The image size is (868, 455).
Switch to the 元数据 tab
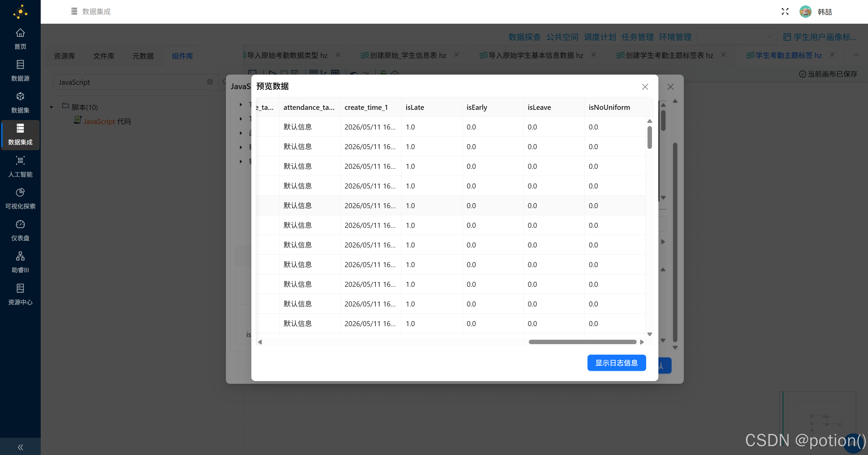143,56
